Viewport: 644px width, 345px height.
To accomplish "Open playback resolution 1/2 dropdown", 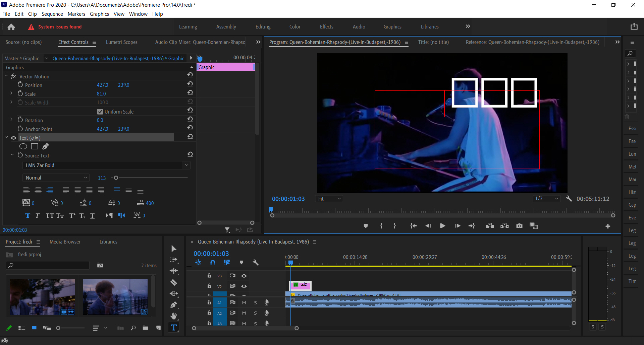I will [546, 199].
